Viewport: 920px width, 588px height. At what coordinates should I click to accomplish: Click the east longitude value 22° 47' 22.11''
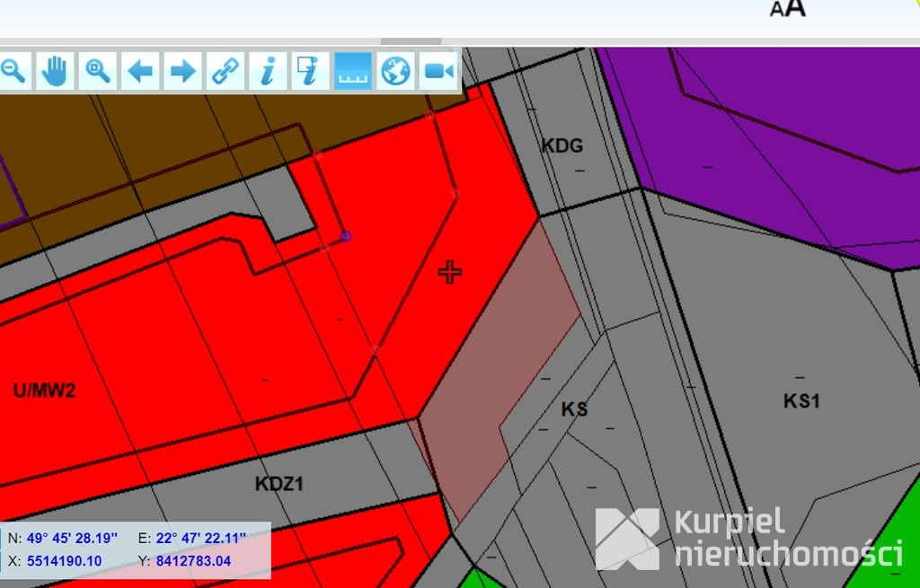coord(200,538)
